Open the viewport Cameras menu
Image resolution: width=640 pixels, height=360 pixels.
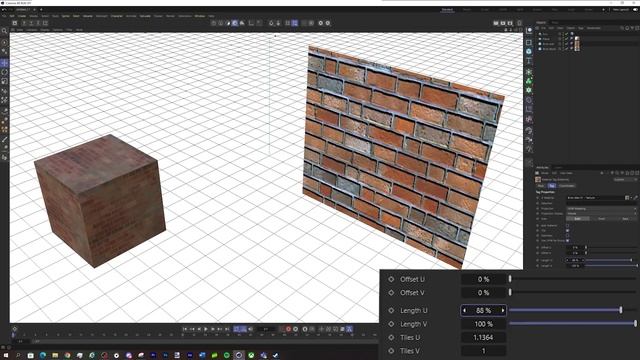pyautogui.click(x=32, y=30)
